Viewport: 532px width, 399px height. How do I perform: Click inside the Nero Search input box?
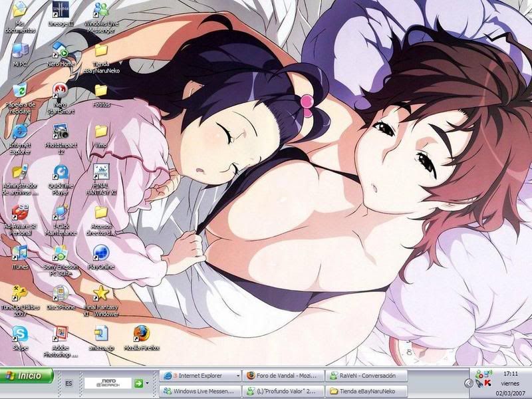tap(108, 384)
